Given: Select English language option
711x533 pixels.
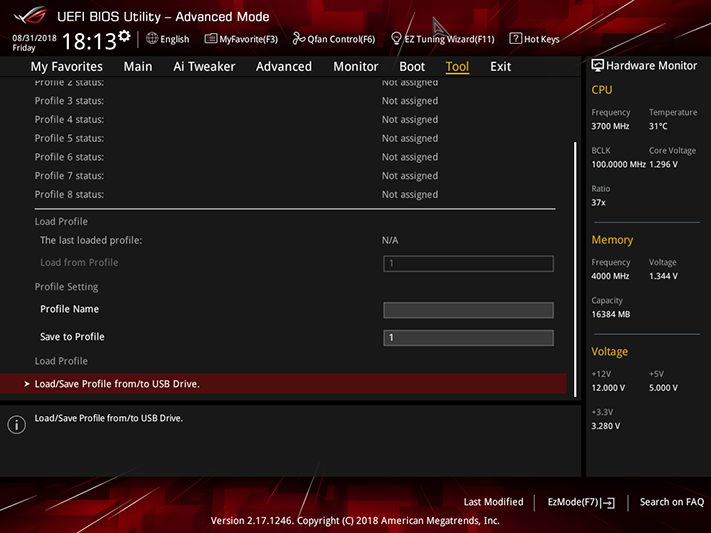Looking at the screenshot, I should (x=175, y=39).
